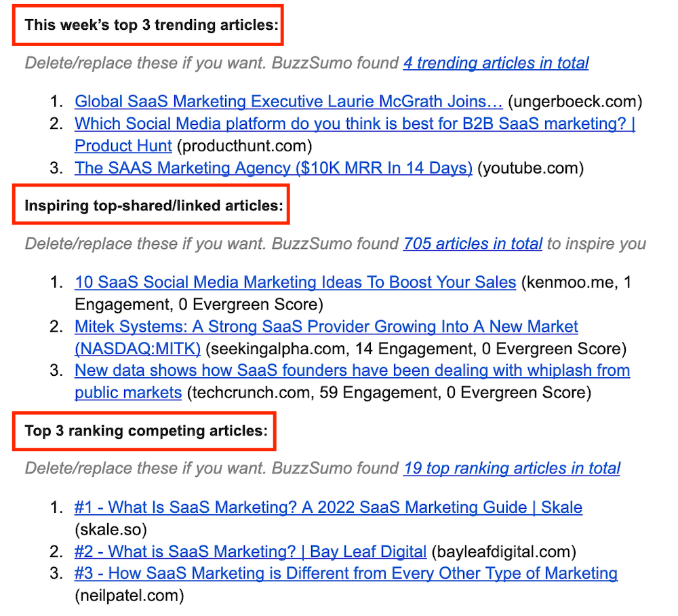Open the #1 Skale SaaS Marketing Guide link
This screenshot has height=616, width=678.
tap(328, 507)
